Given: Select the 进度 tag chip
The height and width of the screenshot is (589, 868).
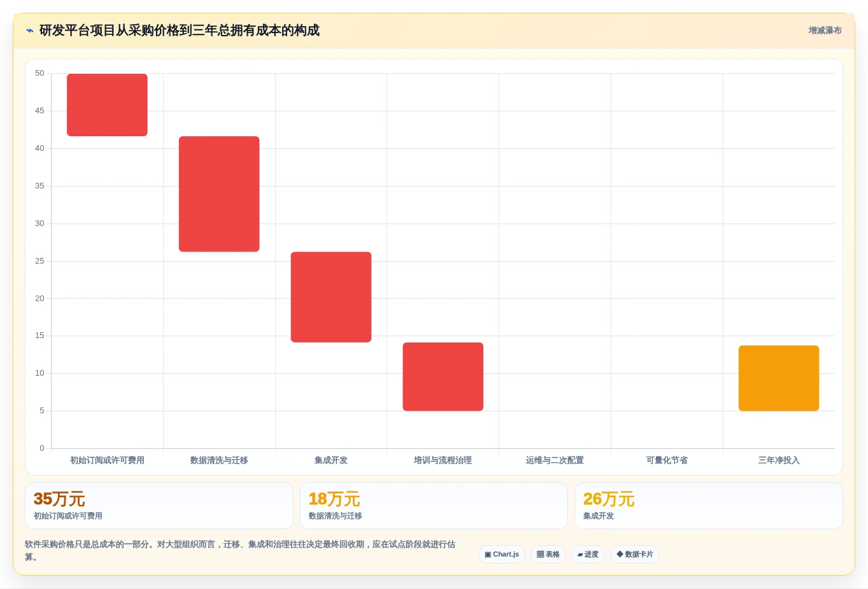Looking at the screenshot, I should [x=588, y=554].
